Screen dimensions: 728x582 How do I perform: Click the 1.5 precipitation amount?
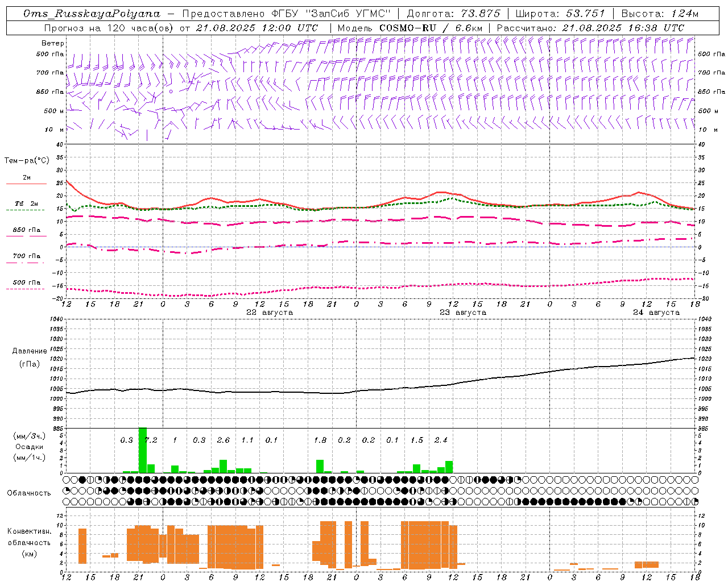pyautogui.click(x=417, y=440)
